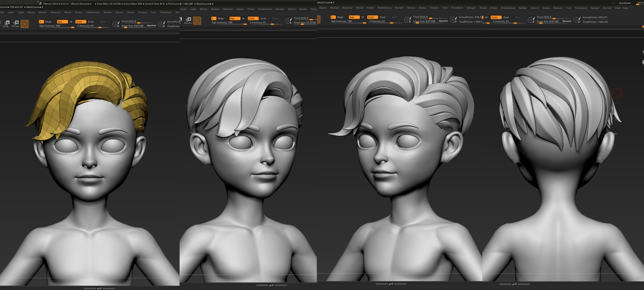Click 'Scratch Disk 49' status text
This screenshot has height=290, width=644.
pyautogui.click(x=154, y=4)
